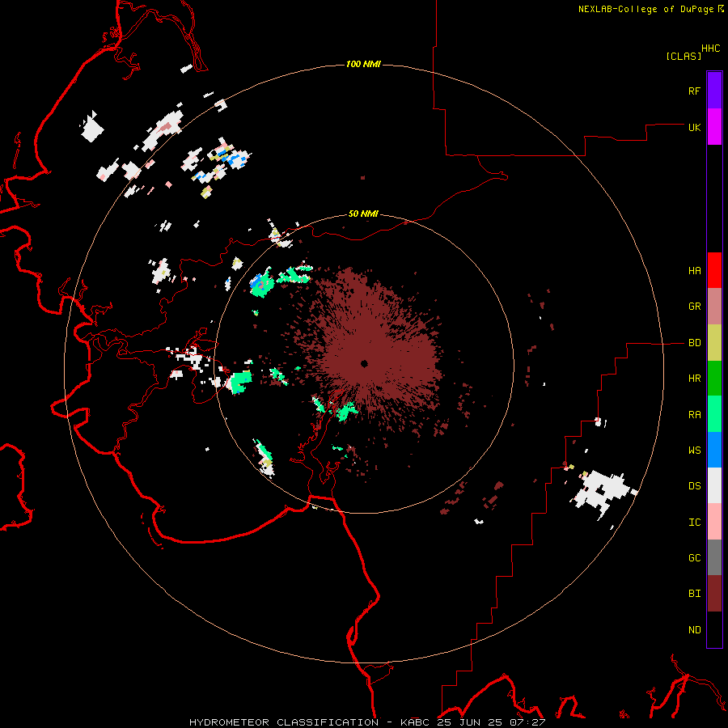Click the HHC product label
Screen dimensions: 728x728
(711, 49)
